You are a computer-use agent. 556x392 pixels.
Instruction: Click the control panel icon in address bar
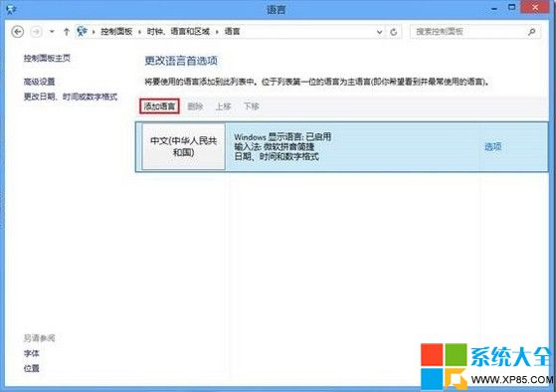tap(82, 32)
